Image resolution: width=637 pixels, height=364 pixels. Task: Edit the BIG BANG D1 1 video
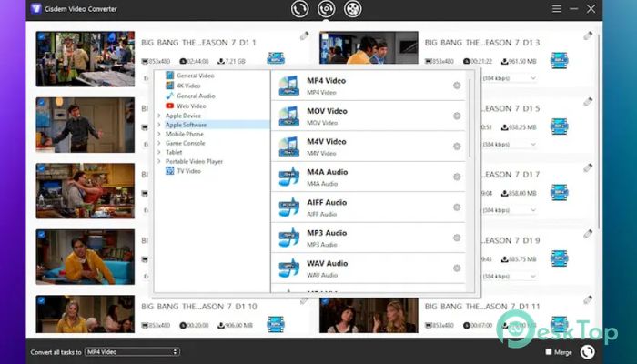tap(304, 36)
